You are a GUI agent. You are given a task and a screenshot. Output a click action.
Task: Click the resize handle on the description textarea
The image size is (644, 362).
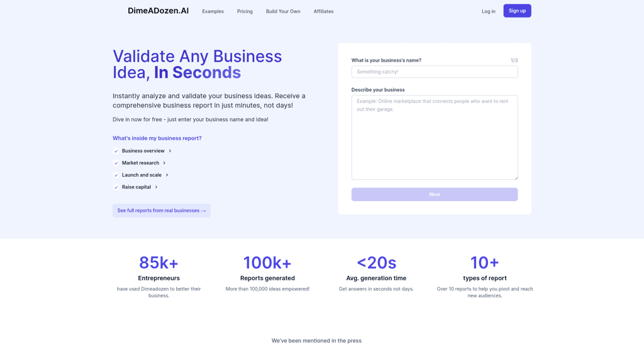(x=516, y=177)
